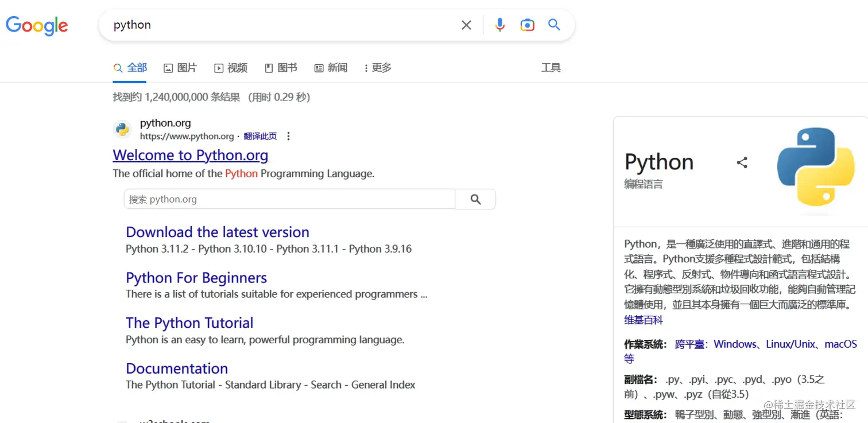Switch to the 新闻 tab

331,68
